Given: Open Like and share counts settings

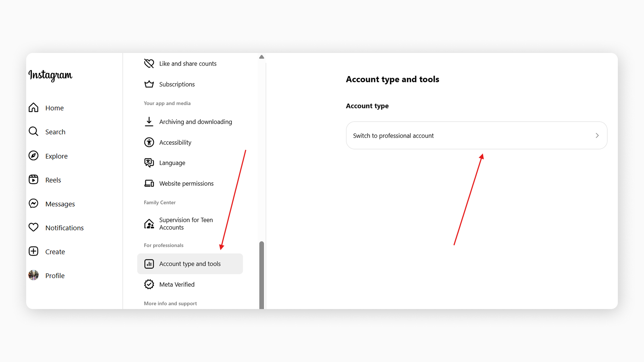Looking at the screenshot, I should click(x=190, y=63).
